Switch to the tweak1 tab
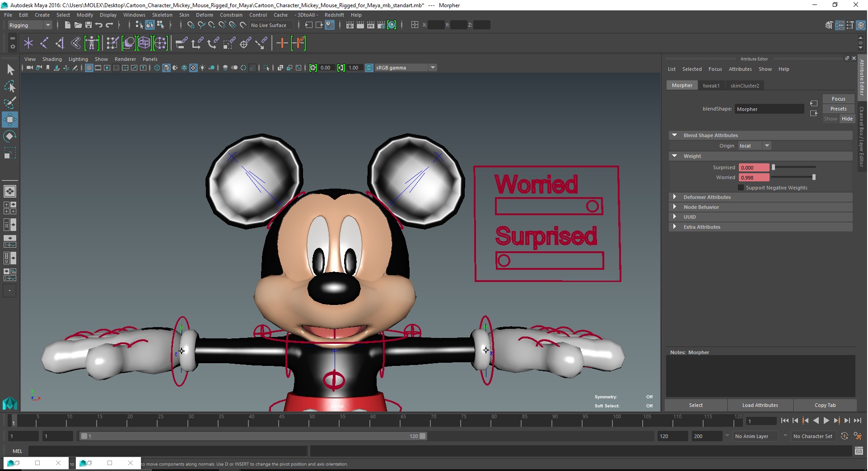 tap(711, 86)
